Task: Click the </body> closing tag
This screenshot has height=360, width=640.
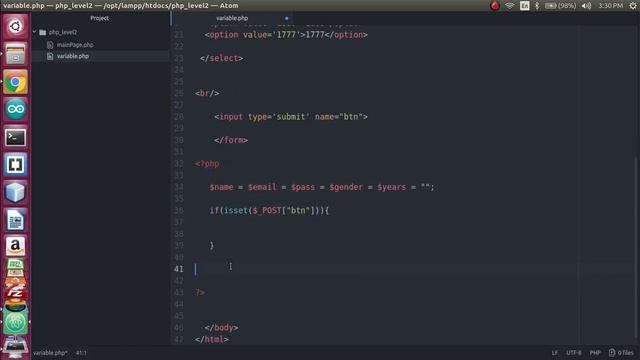Action: (x=221, y=328)
